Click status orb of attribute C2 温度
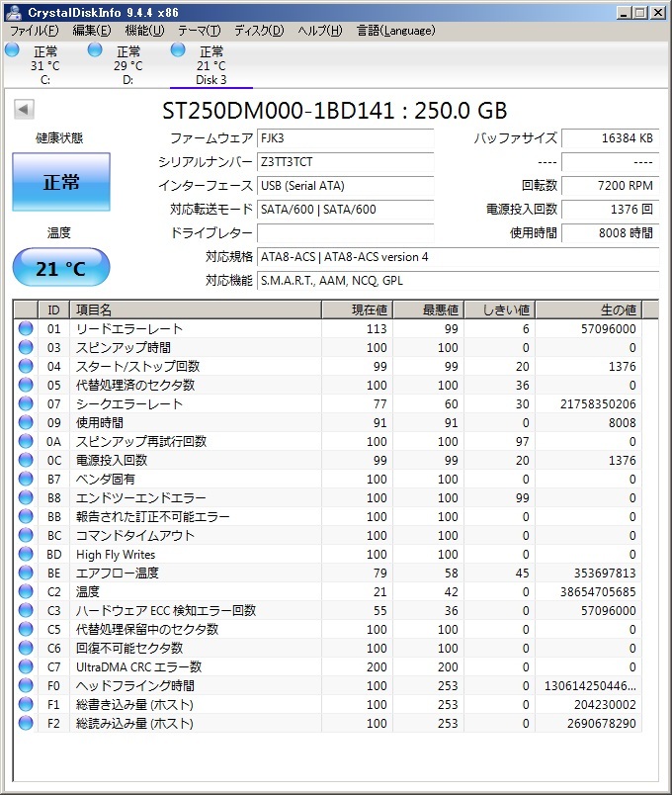Viewport: 672px width, 795px height. (26, 591)
